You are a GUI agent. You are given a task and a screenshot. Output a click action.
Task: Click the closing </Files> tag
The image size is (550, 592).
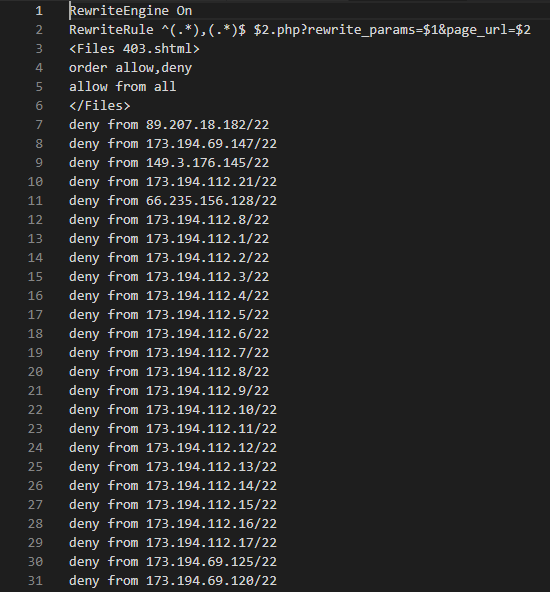pyautogui.click(x=99, y=106)
